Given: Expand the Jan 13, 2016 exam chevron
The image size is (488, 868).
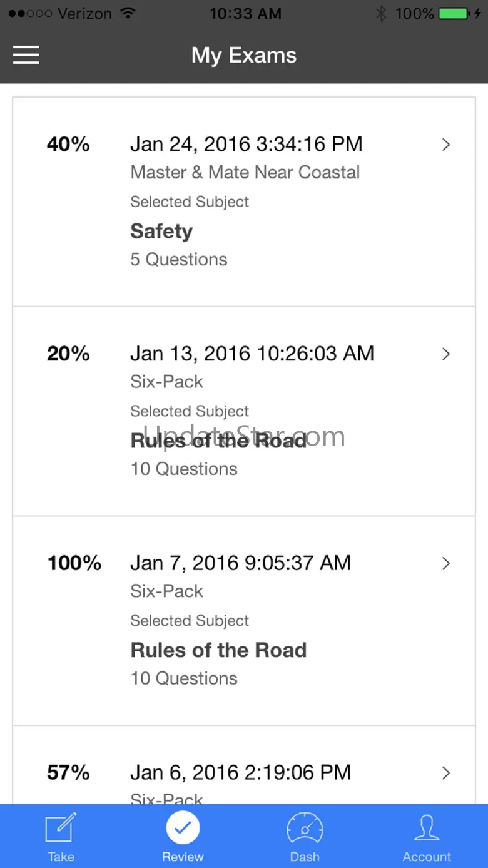Looking at the screenshot, I should (446, 354).
